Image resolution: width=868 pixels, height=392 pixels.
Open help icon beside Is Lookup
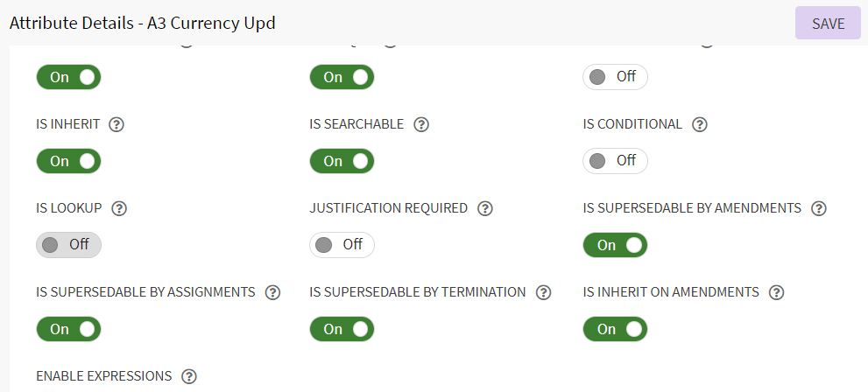pos(120,208)
